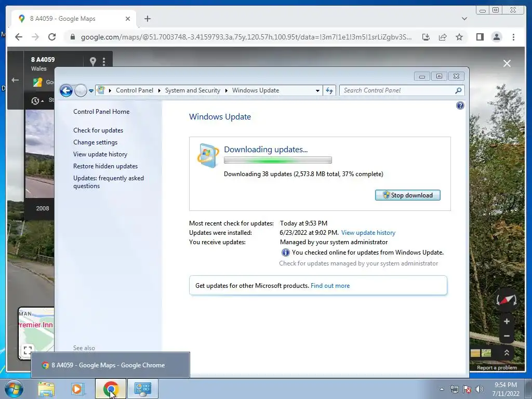This screenshot has height=399, width=532.
Task: Select Windows Update breadcrumb segment
Action: tap(256, 90)
